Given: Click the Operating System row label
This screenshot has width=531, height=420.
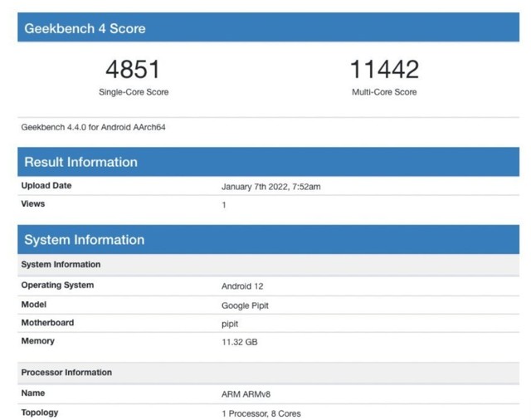Looking at the screenshot, I should 57,286.
